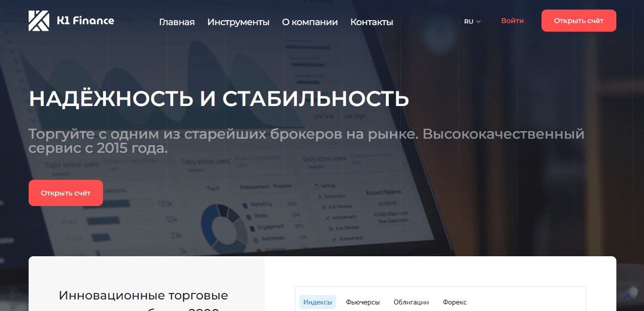The height and width of the screenshot is (311, 644).
Task: Go to Главная in the navigation
Action: point(177,22)
